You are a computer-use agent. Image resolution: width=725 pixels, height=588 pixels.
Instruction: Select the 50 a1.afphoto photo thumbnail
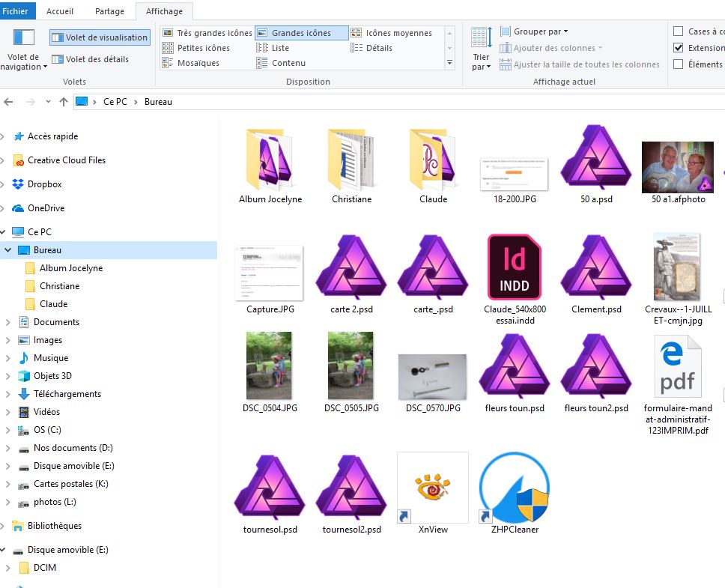point(677,167)
